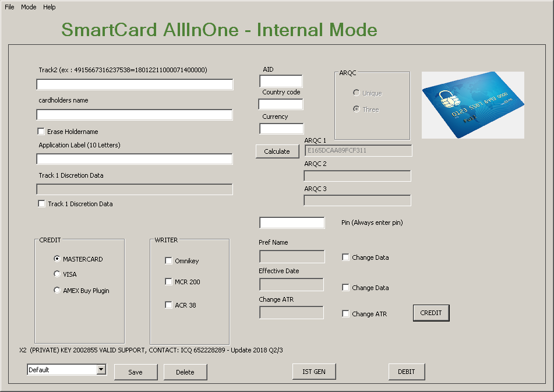Select the MASTERCARD radio button

[57, 259]
